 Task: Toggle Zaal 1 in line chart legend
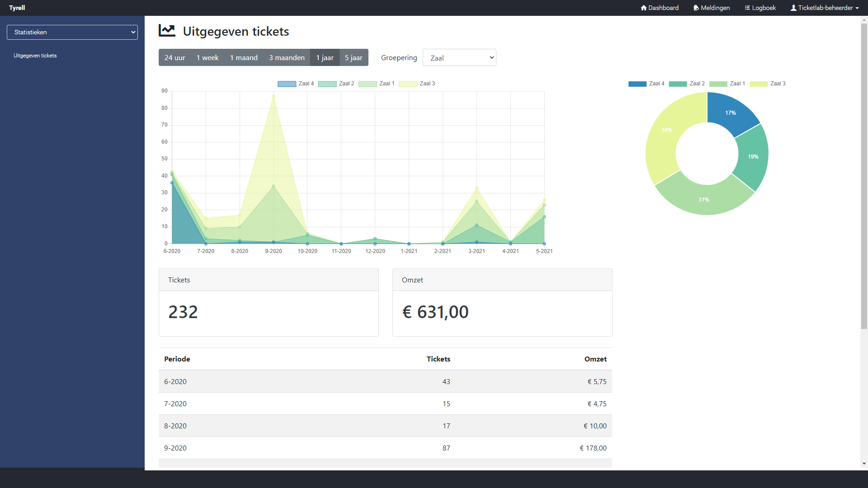click(376, 84)
